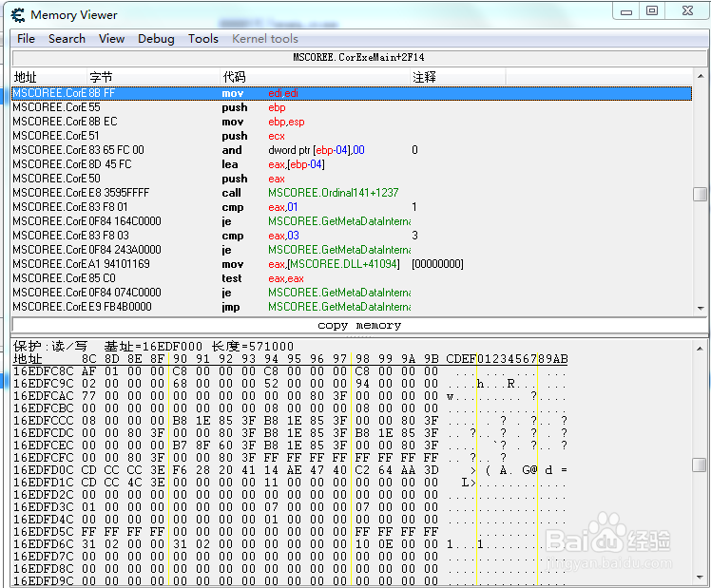Click [00000000] comment value

tap(437, 264)
